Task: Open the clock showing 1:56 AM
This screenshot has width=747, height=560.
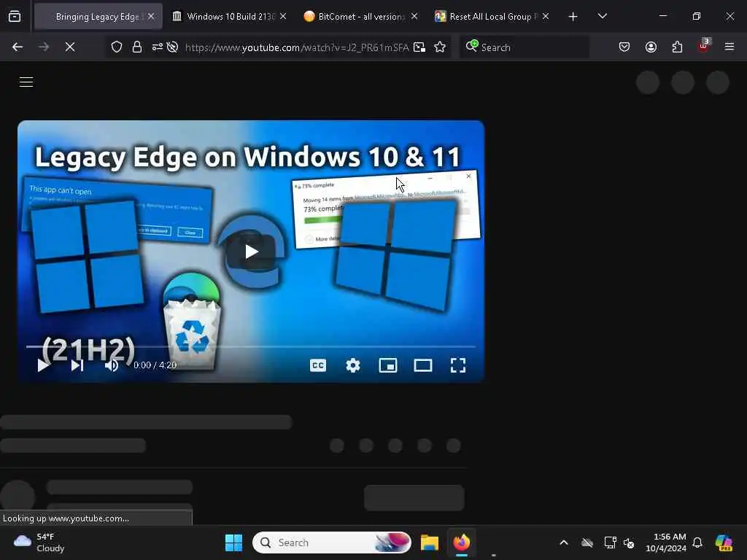Action: click(x=666, y=542)
